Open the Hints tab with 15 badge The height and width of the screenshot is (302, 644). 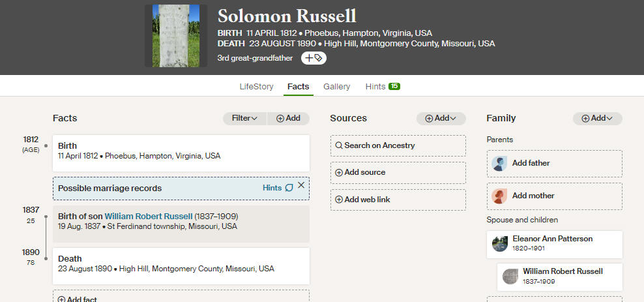[x=383, y=87]
